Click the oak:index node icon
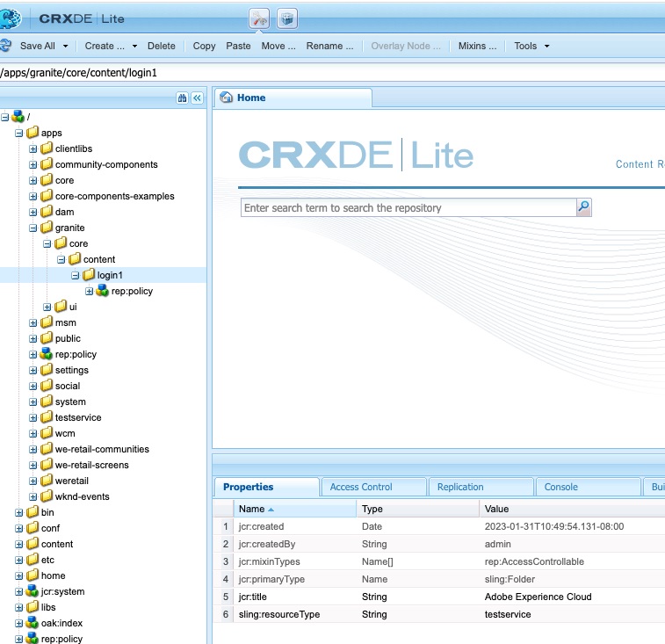This screenshot has width=665, height=644. point(33,623)
